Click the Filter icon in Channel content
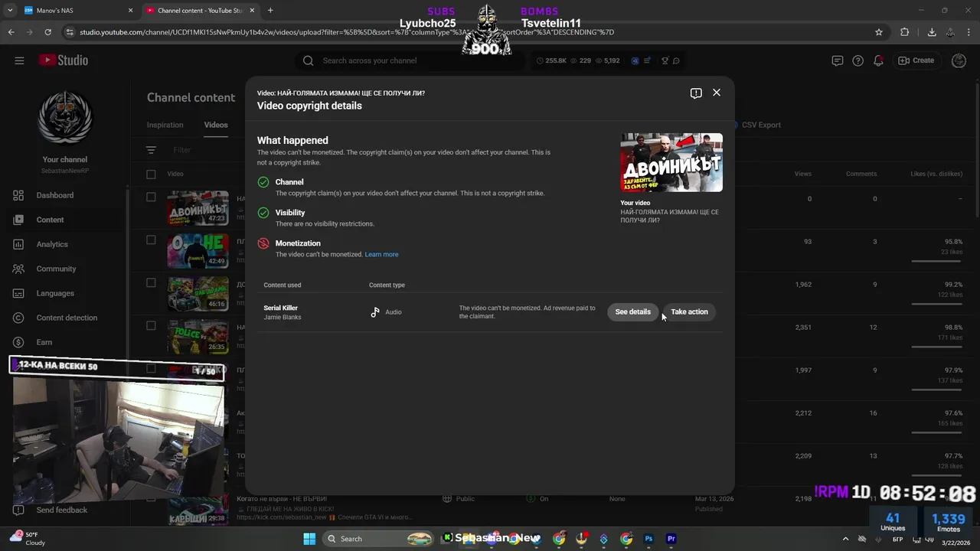 coord(151,150)
